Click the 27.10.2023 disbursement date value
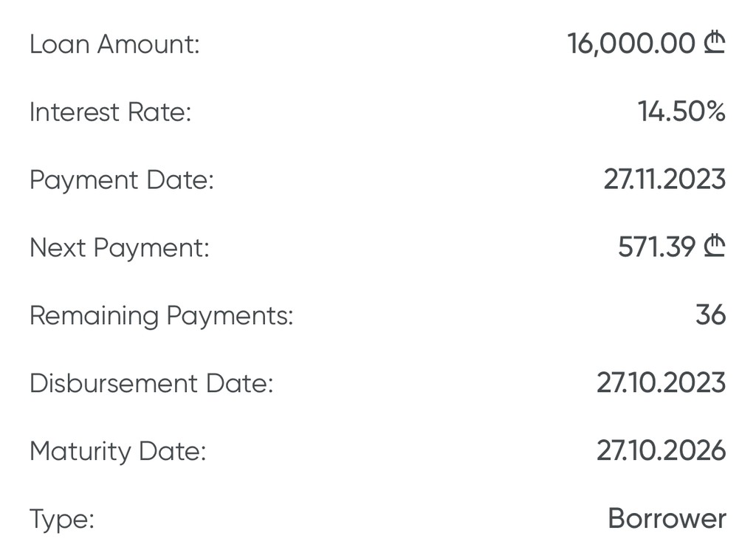 pos(661,383)
